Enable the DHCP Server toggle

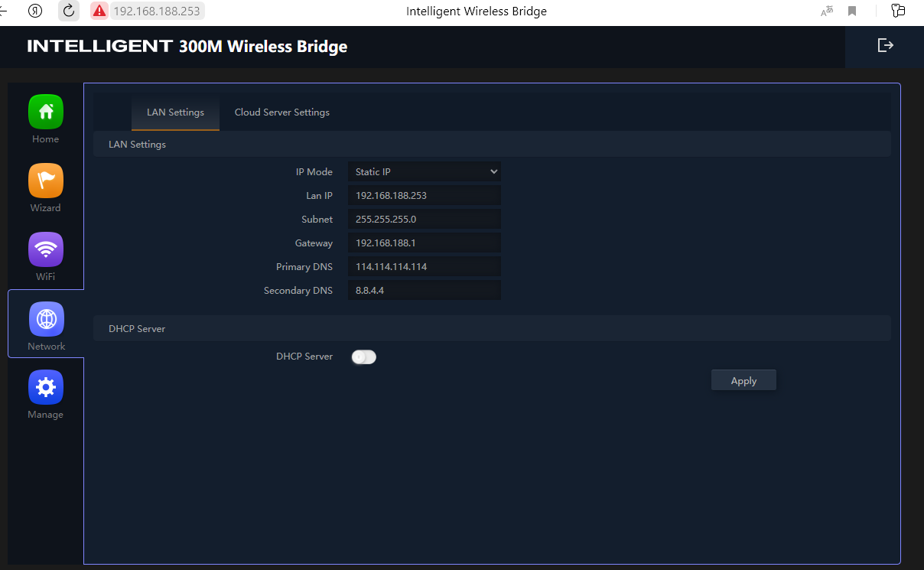pyautogui.click(x=364, y=357)
